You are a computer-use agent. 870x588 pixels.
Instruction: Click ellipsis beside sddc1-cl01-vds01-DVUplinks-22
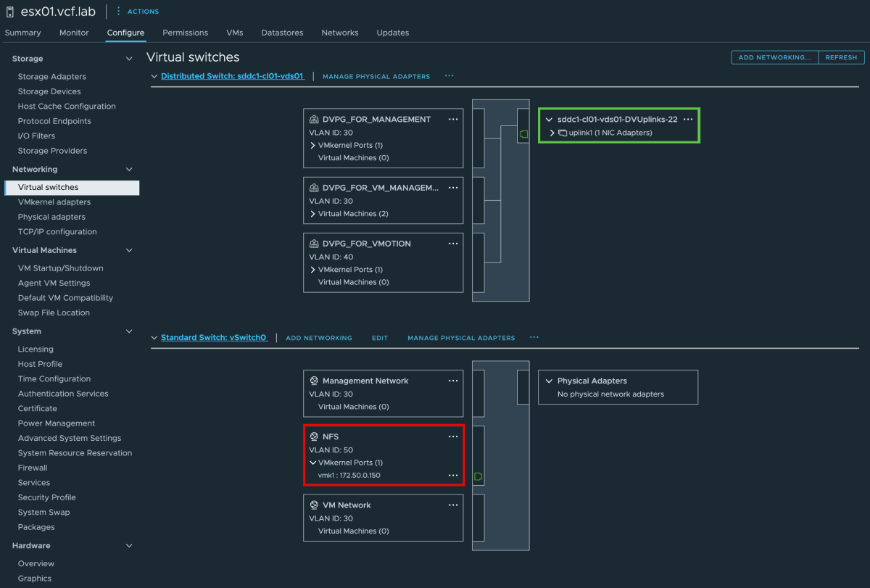point(689,119)
